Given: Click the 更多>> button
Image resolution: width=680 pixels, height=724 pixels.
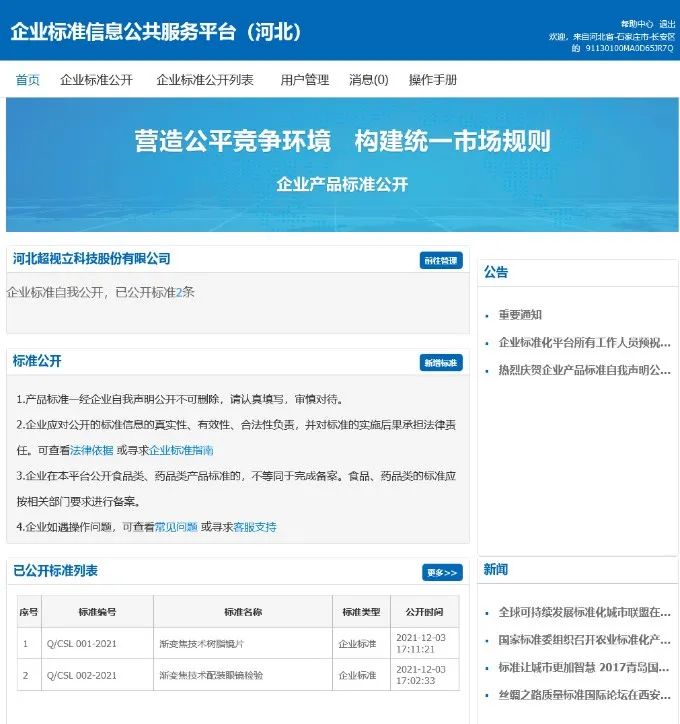Looking at the screenshot, I should click(442, 573).
